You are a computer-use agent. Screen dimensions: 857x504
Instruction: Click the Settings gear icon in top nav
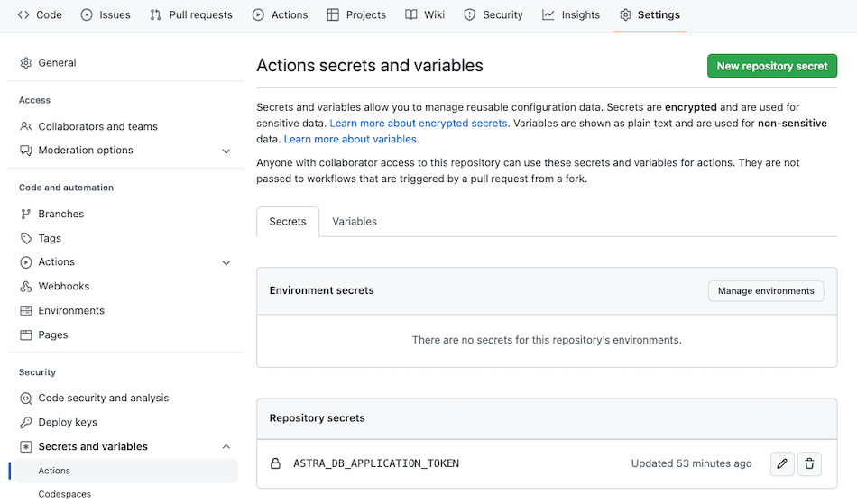click(x=626, y=14)
